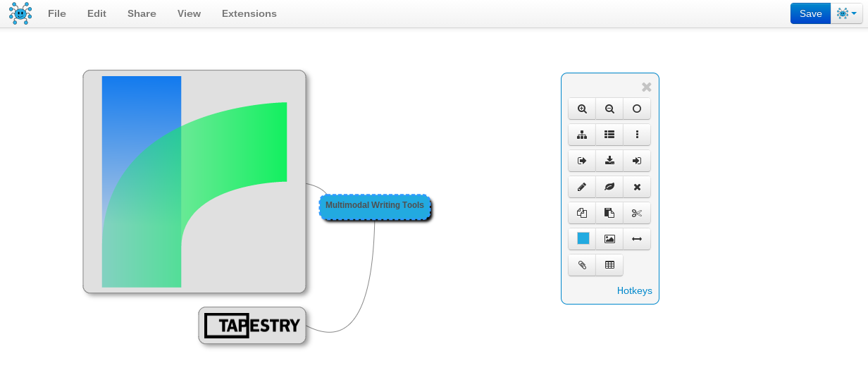Click the arrow entering box icon
Image resolution: width=868 pixels, height=387 pixels.
click(637, 161)
